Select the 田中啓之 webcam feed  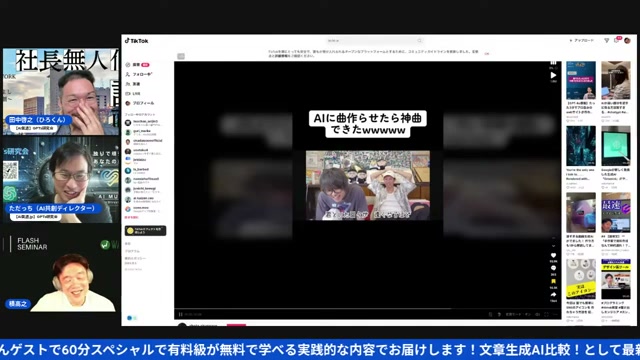[x=61, y=91]
